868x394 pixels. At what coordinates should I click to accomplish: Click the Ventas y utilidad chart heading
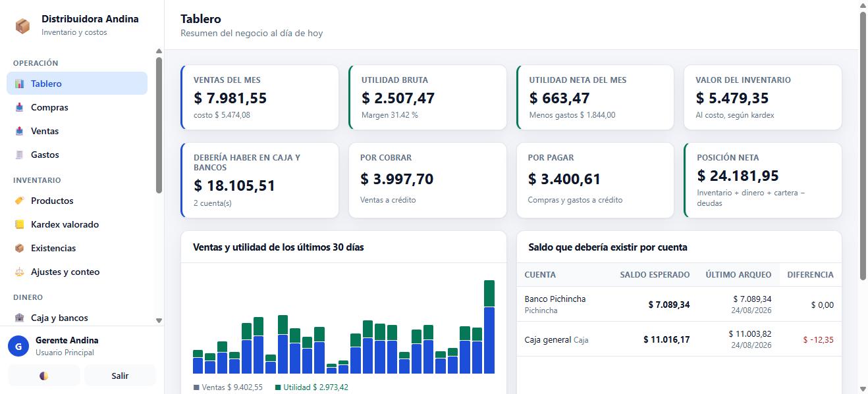point(278,247)
